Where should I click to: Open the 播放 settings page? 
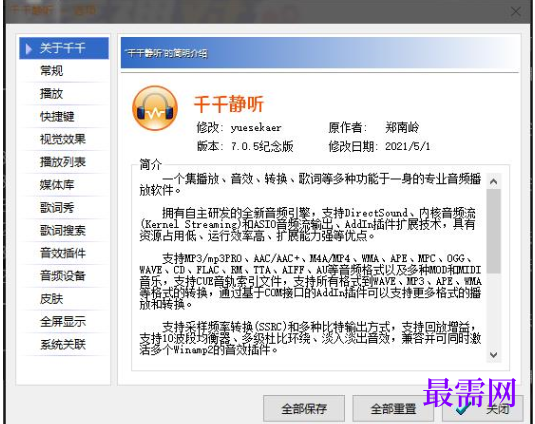(x=64, y=93)
